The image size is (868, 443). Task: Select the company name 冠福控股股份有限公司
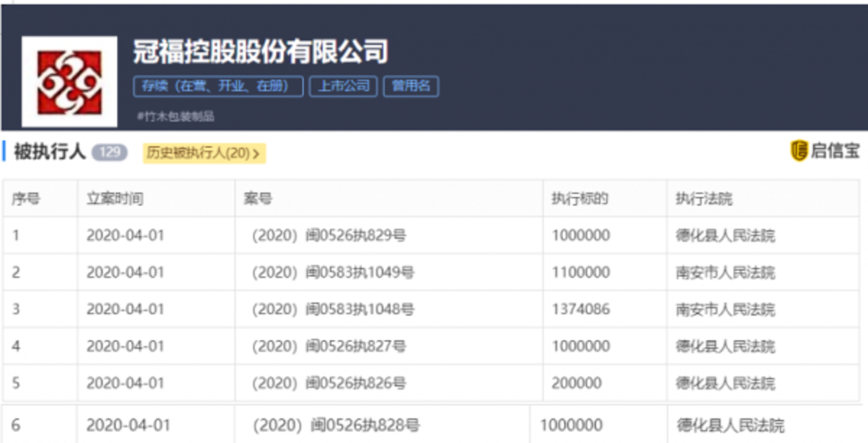click(x=260, y=51)
